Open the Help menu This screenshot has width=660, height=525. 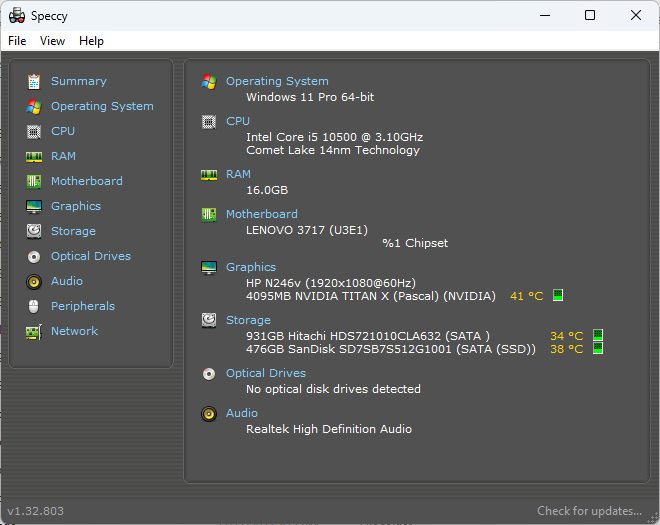pos(91,41)
